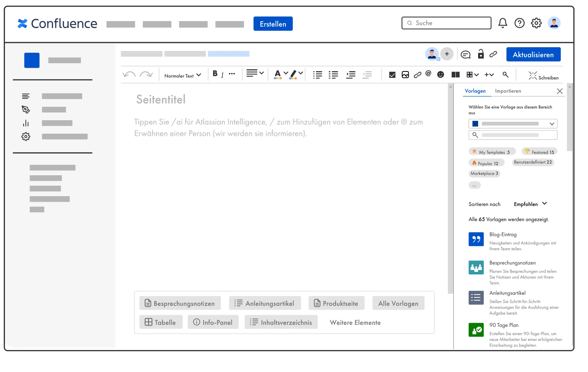Select the Featured 15 template filter
The width and height of the screenshot is (588, 372).
click(x=539, y=152)
